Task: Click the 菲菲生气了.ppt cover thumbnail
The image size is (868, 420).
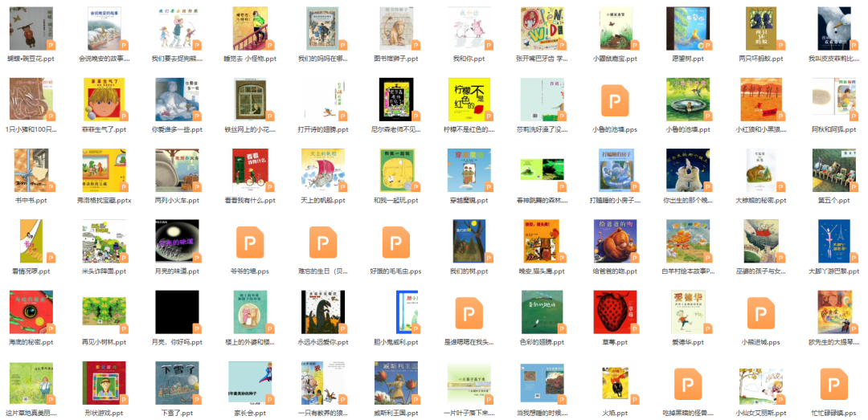Action: [104, 100]
